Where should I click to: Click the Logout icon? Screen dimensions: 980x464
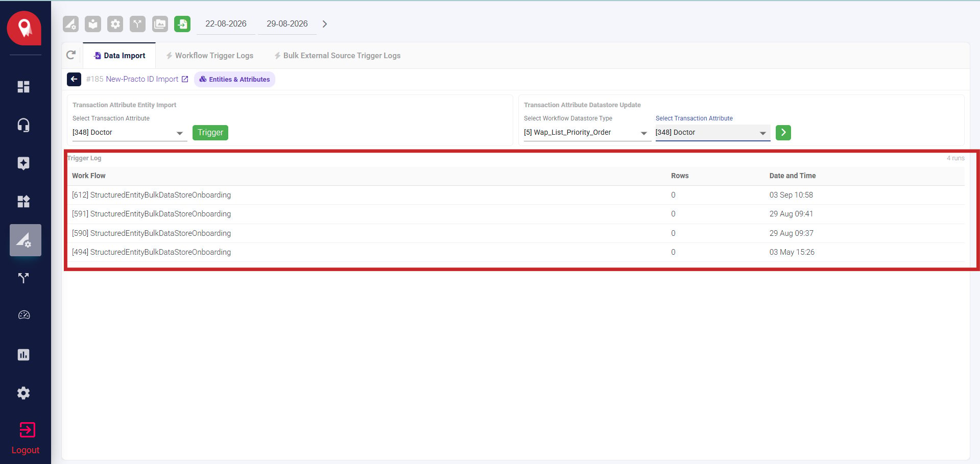click(x=27, y=430)
